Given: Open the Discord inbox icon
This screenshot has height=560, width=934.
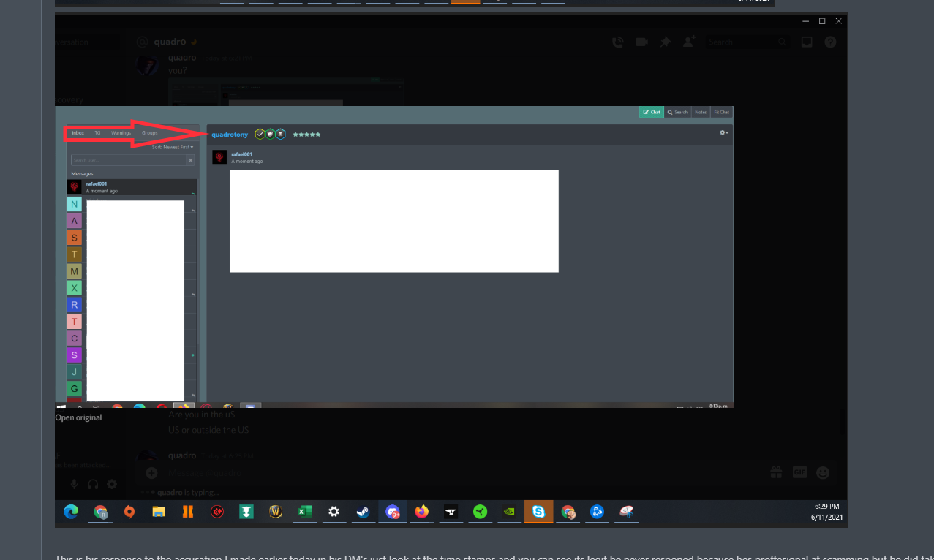Looking at the screenshot, I should click(x=807, y=42).
